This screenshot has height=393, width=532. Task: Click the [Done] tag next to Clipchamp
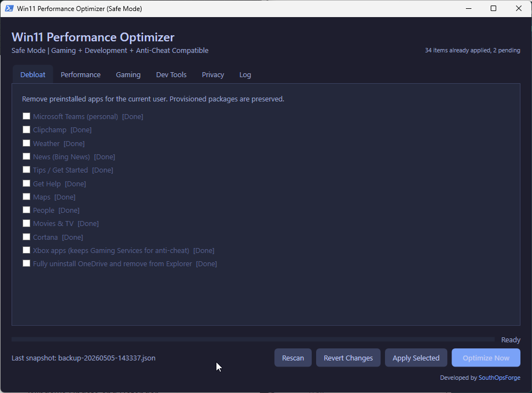click(x=81, y=130)
